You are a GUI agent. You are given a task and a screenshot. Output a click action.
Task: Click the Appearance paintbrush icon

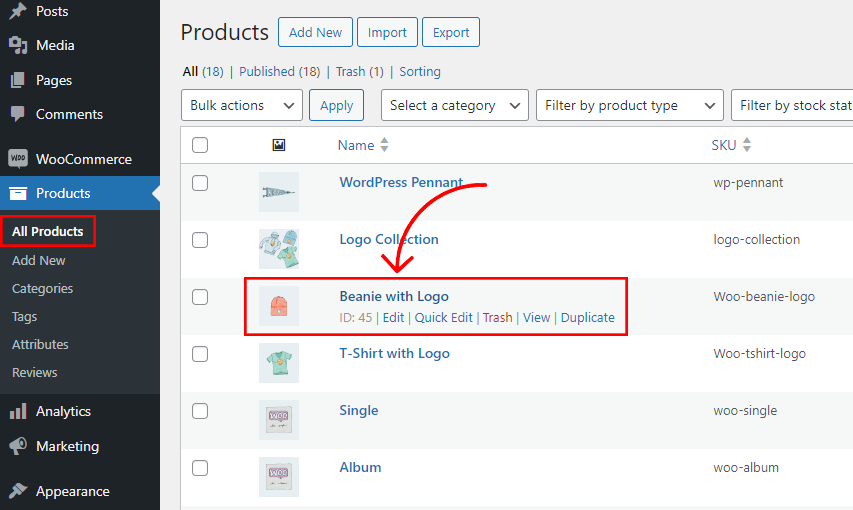point(18,491)
